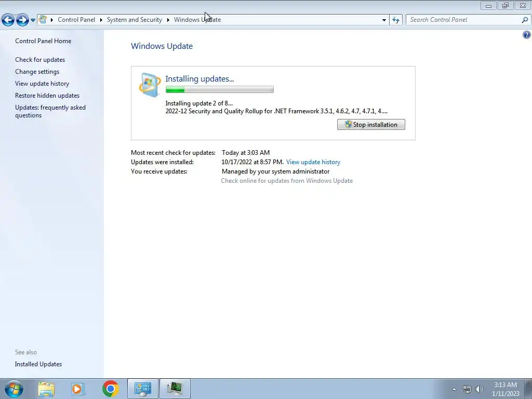Screen dimensions: 532x399
Task: Open Restore hidden updates
Action: pos(47,96)
